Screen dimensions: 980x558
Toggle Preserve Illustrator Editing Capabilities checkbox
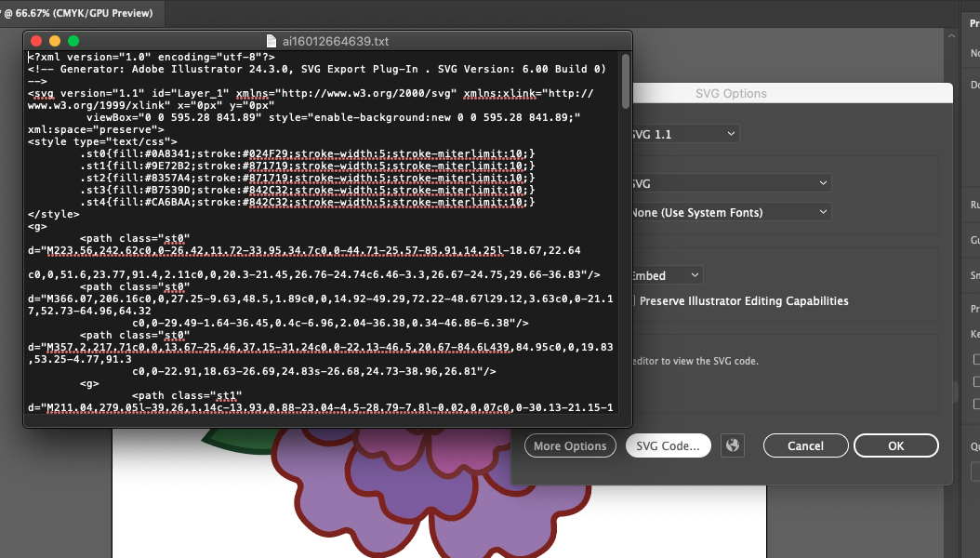pyautogui.click(x=634, y=301)
